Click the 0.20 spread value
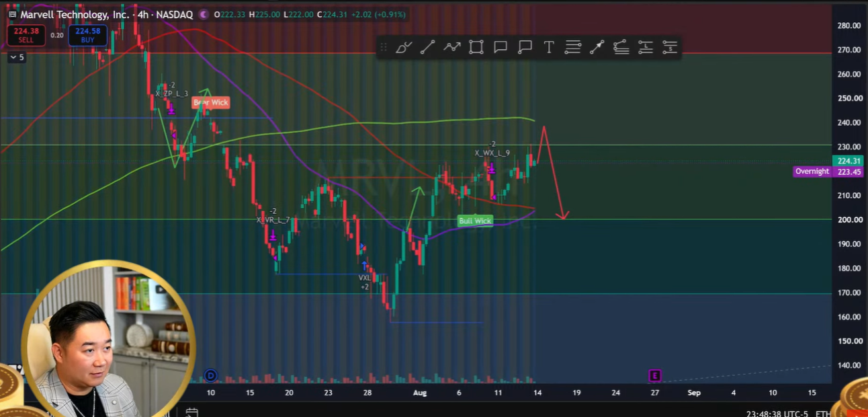The height and width of the screenshot is (417, 868). [57, 35]
